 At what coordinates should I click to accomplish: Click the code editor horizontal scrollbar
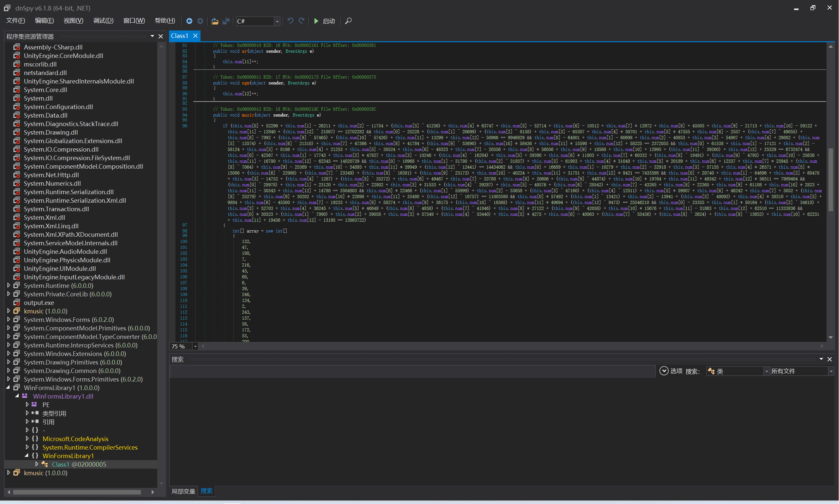pos(512,346)
